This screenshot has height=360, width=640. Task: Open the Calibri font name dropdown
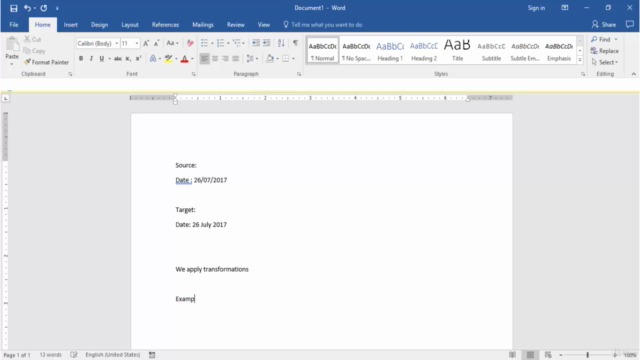[x=116, y=43]
